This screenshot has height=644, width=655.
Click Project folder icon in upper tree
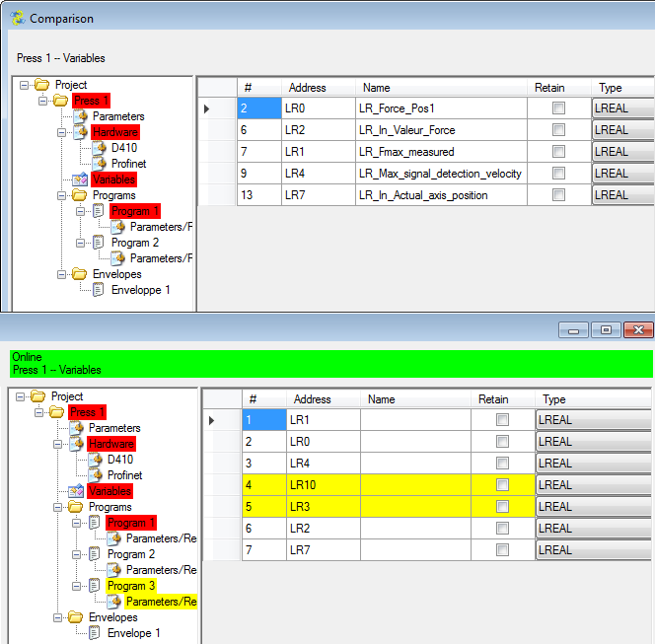coord(41,85)
